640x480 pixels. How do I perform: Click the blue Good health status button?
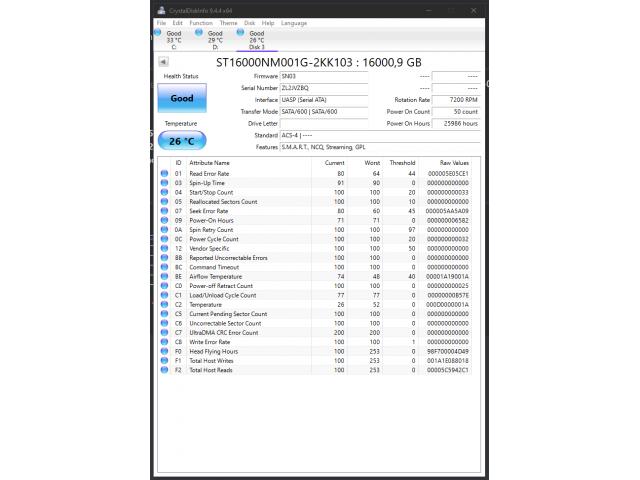point(182,99)
